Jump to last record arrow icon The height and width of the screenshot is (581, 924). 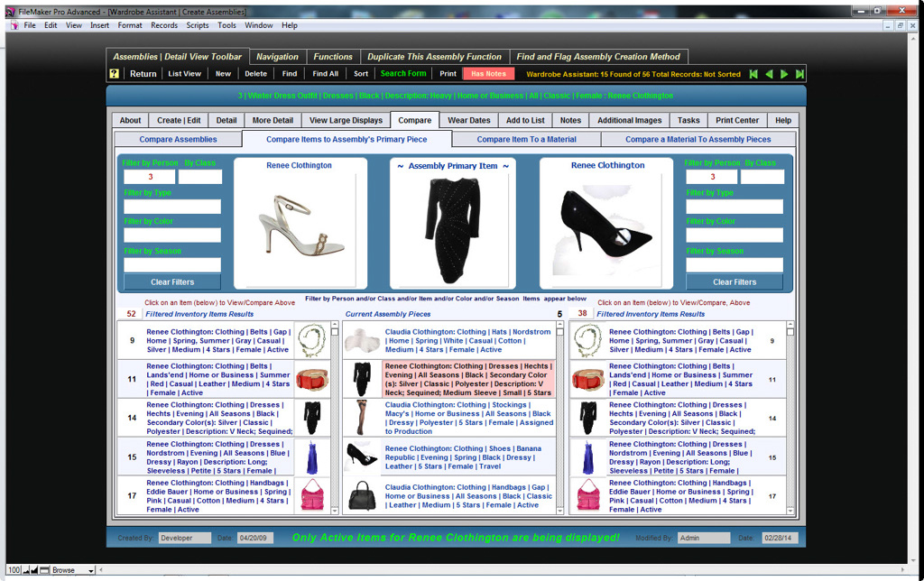[799, 74]
